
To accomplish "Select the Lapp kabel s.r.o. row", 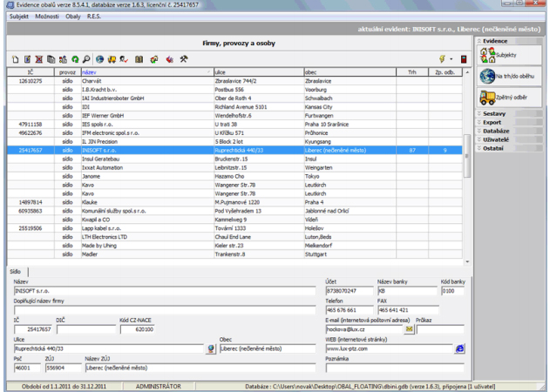I will [x=234, y=228].
